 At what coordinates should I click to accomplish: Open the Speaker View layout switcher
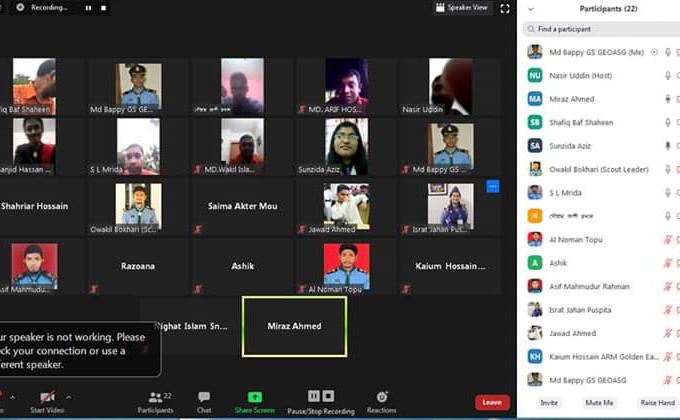coord(461,8)
